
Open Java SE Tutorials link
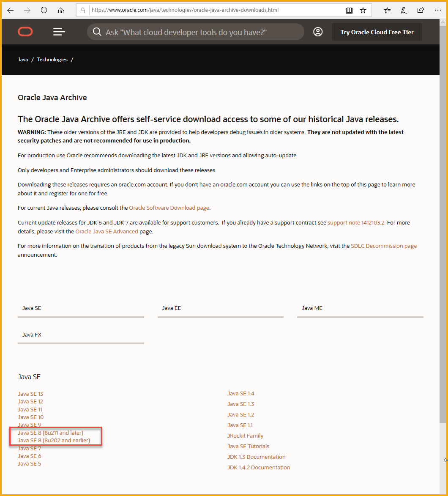coord(249,447)
